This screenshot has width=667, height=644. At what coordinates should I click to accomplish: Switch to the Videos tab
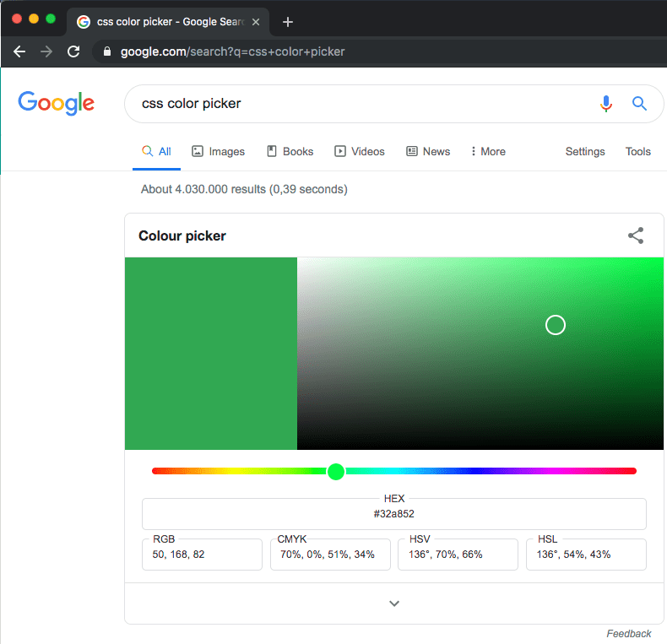(x=360, y=152)
